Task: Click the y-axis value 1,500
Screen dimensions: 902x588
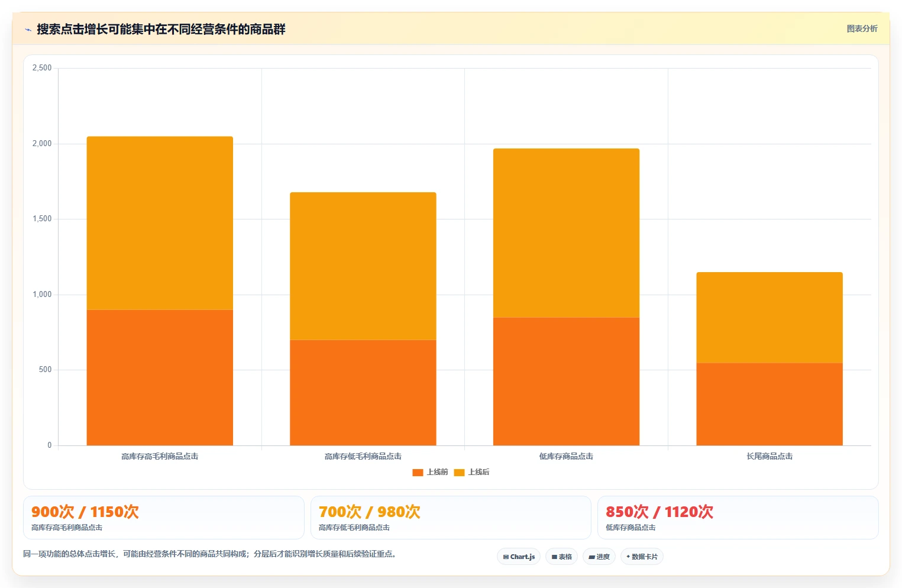Action: (x=42, y=219)
